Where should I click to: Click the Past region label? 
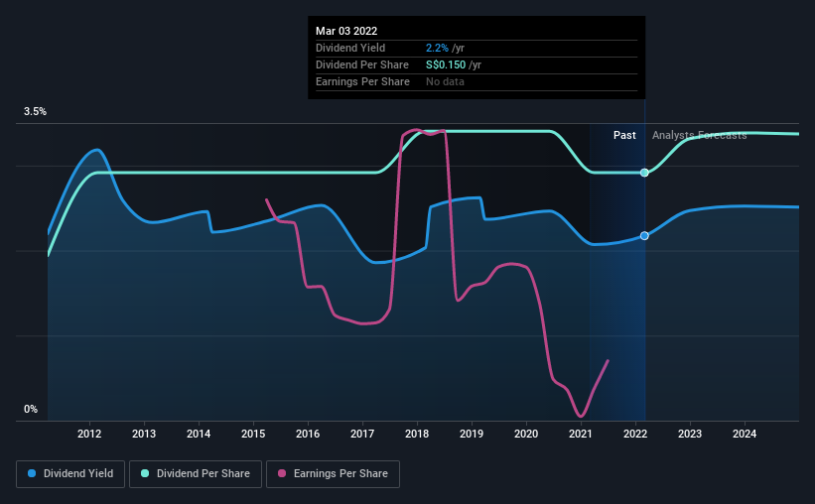(x=624, y=135)
